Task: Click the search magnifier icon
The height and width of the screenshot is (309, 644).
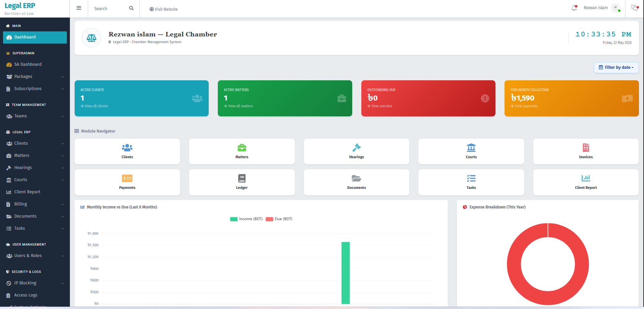Action: 131,8
